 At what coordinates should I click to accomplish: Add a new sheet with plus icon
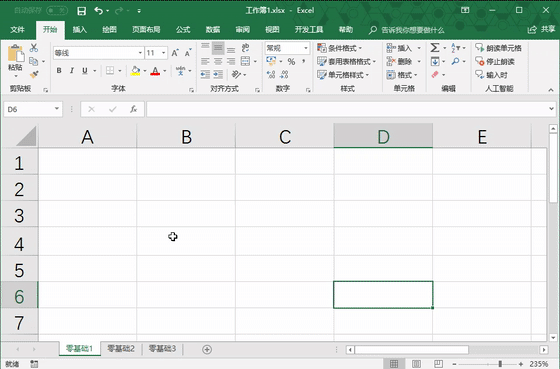(207, 349)
